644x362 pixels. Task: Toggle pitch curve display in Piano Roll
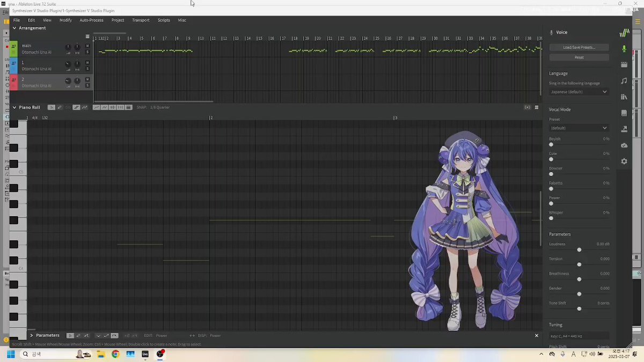96,107
